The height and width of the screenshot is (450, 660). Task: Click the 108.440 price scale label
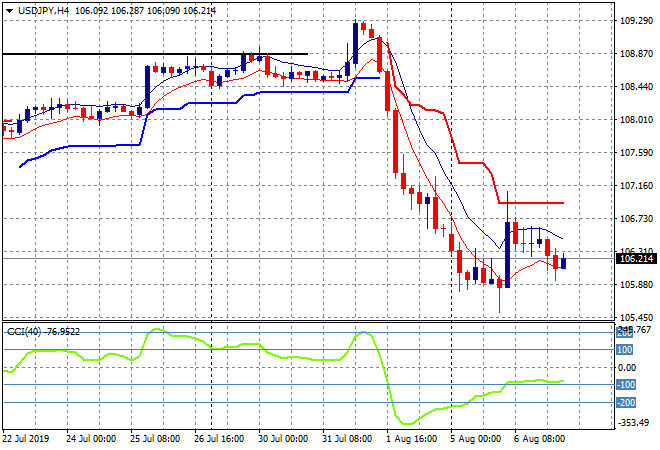tap(636, 86)
